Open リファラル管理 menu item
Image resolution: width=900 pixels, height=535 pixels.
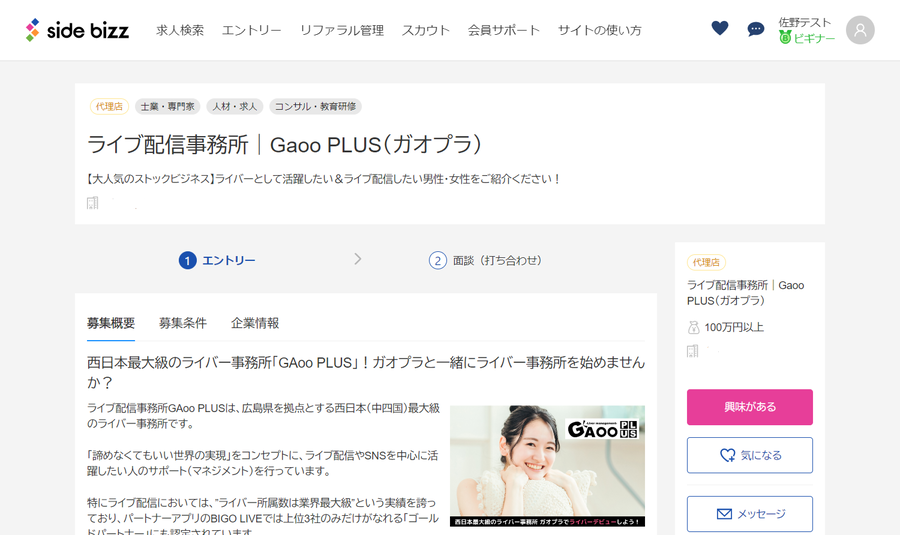(342, 30)
